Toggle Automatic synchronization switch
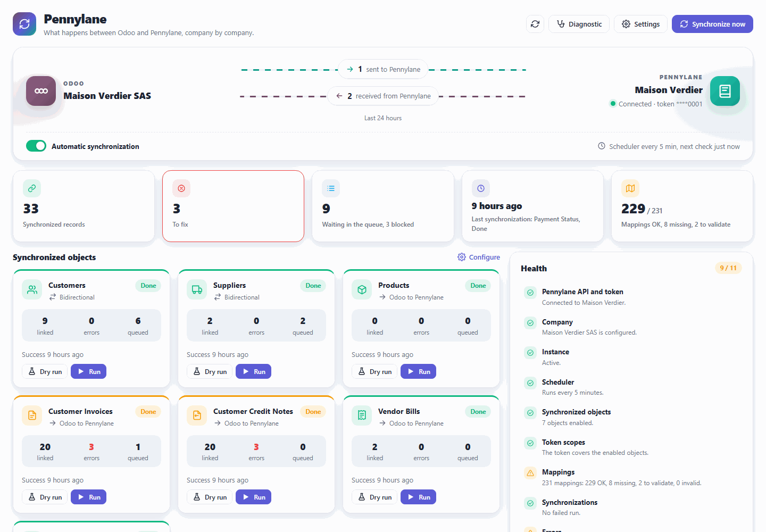This screenshot has width=766, height=532. click(36, 146)
